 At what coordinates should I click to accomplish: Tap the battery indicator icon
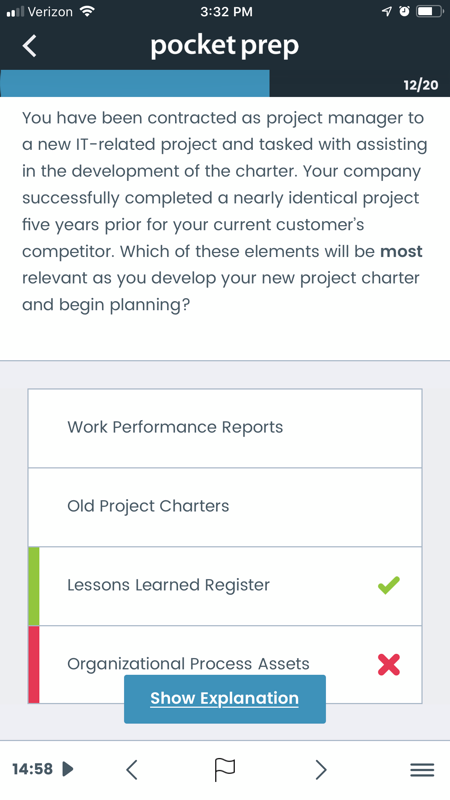pos(430,12)
